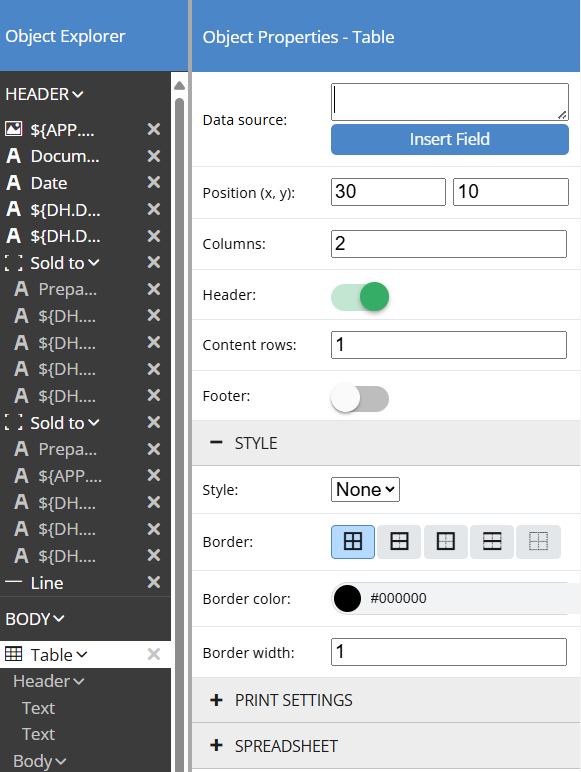Select the outer frame border icon
Viewport: 581px width, 772px height.
tap(446, 542)
